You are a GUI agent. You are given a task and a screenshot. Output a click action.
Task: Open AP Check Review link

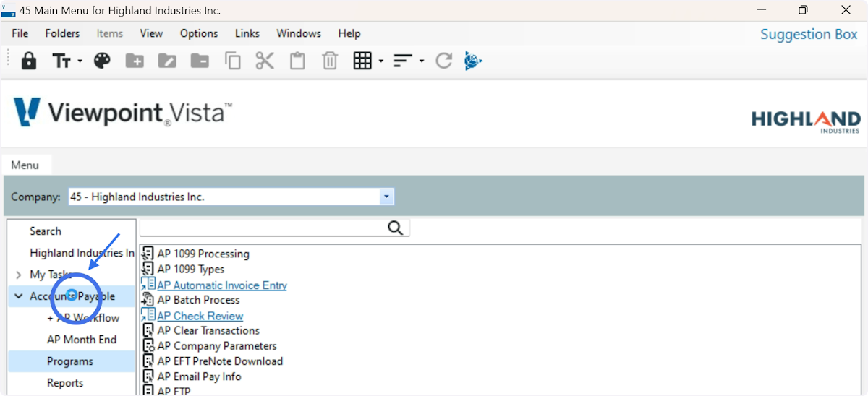pyautogui.click(x=200, y=316)
